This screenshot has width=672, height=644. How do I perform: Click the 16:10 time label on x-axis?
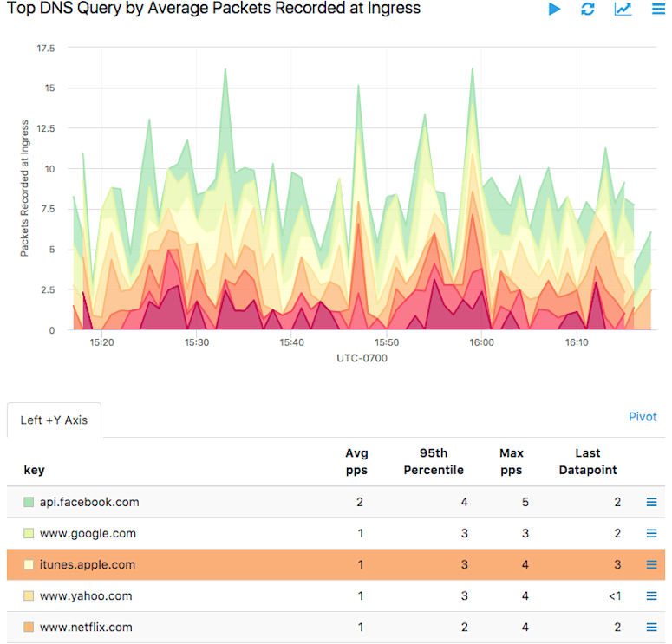[x=577, y=342]
